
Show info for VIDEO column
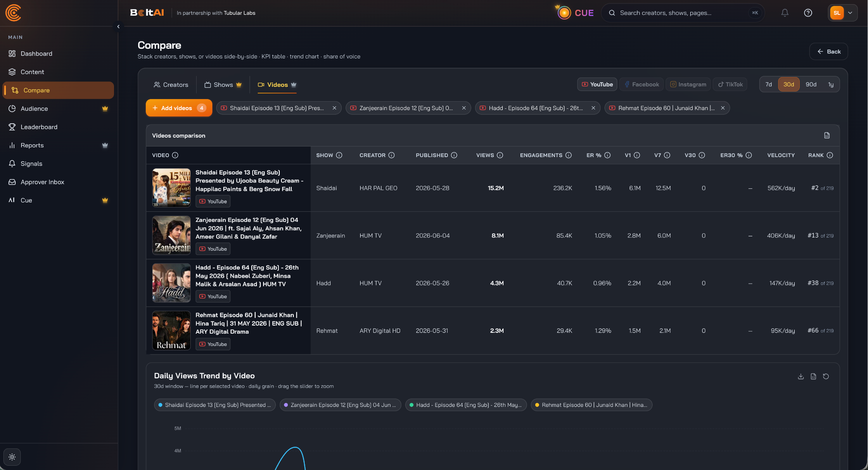[x=175, y=155]
